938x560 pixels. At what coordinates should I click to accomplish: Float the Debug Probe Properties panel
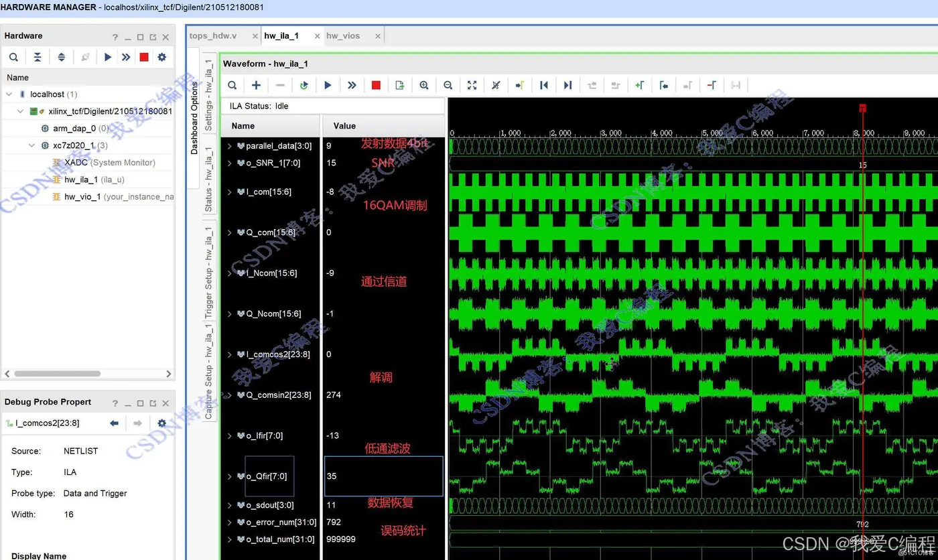click(x=153, y=403)
